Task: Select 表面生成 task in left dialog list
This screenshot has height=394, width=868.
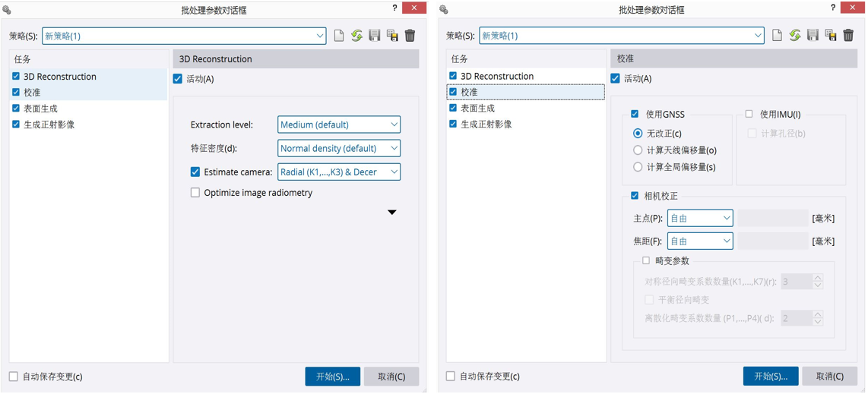Action: click(x=40, y=109)
